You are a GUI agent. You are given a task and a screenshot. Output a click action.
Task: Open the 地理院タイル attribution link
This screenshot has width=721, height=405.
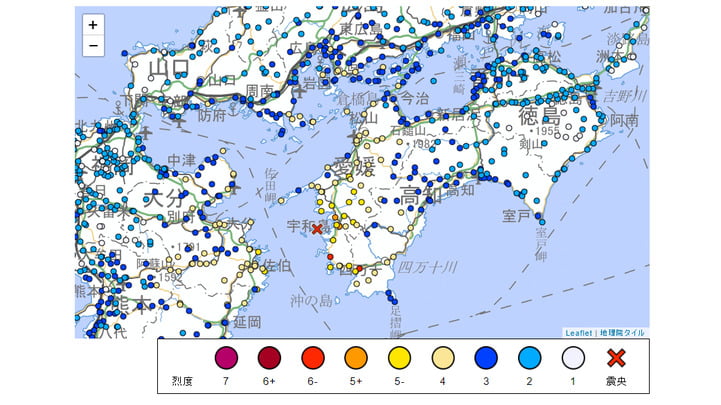622,332
